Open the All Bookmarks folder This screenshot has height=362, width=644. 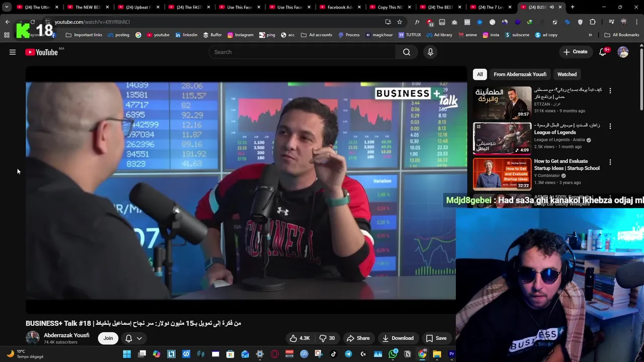[x=622, y=35]
